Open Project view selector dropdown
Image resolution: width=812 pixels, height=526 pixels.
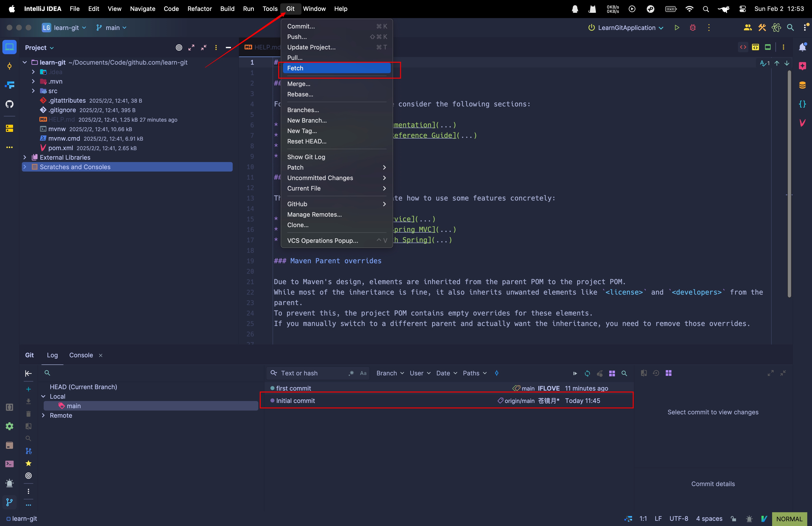(39, 48)
